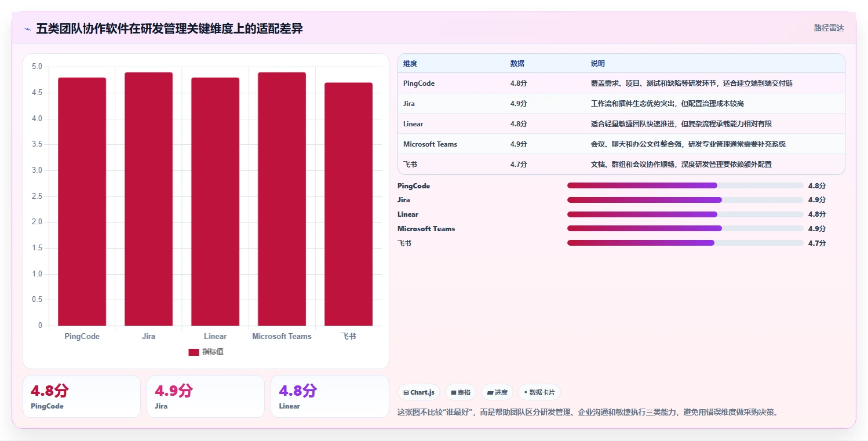Image resolution: width=868 pixels, height=441 pixels.
Task: Select the 飞书 table row name
Action: [410, 165]
